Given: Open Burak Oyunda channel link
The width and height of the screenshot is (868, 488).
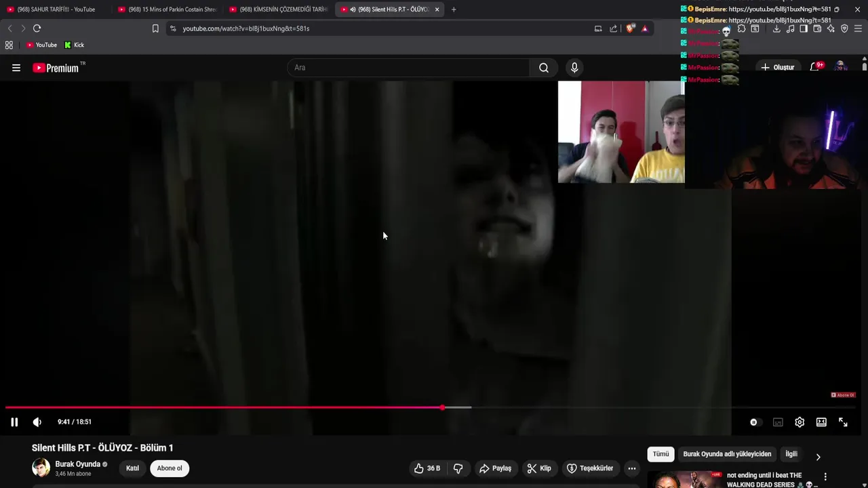Looking at the screenshot, I should click(x=77, y=464).
